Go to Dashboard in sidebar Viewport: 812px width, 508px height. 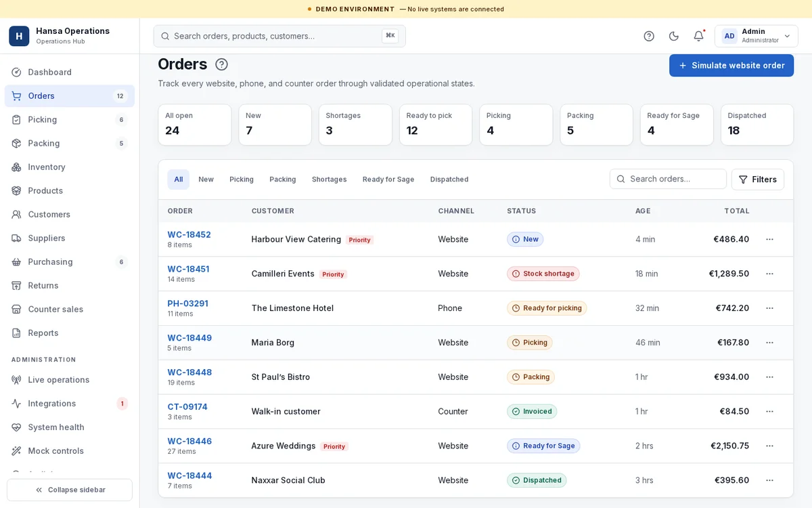tap(70, 72)
